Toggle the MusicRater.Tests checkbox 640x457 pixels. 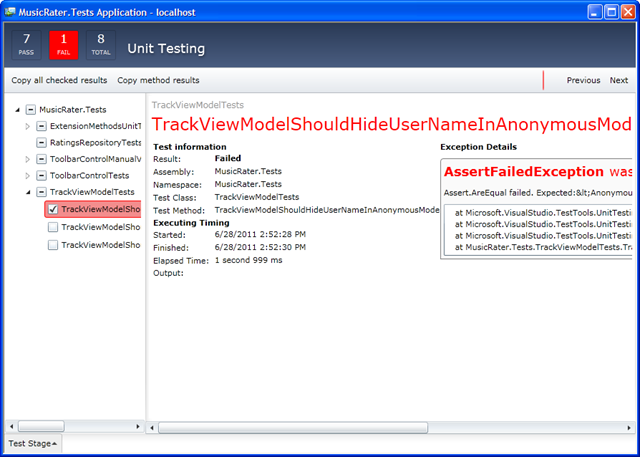pyautogui.click(x=31, y=110)
